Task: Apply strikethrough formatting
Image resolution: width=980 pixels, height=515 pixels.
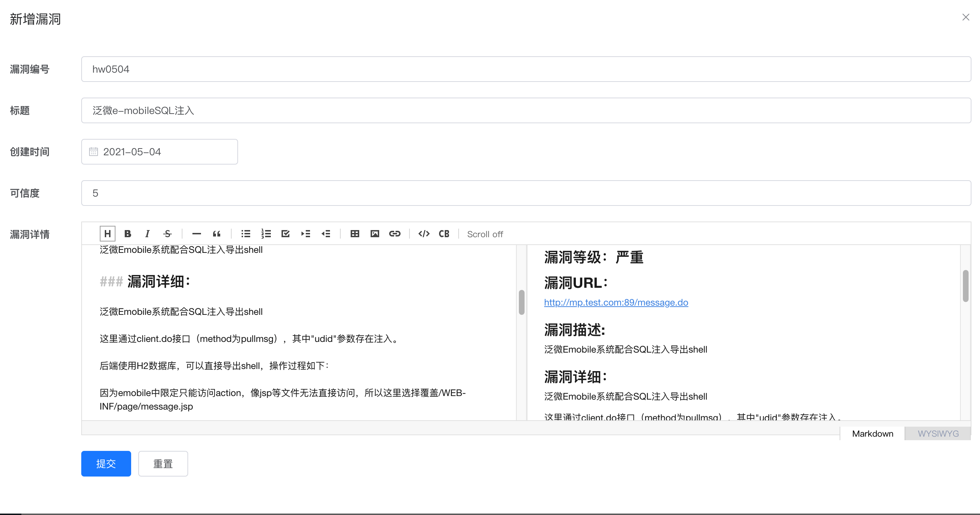Action: 167,234
